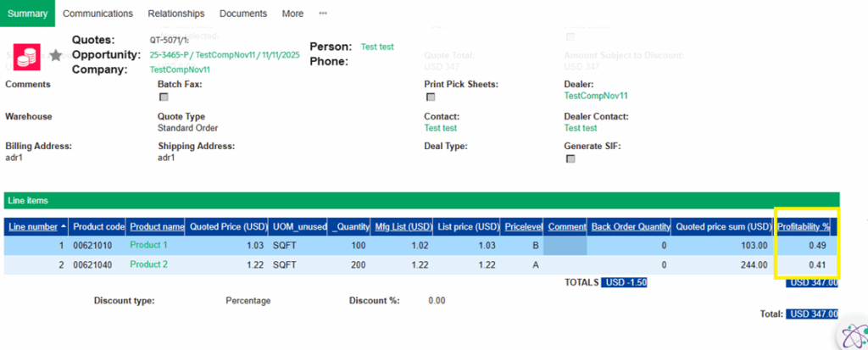Sort by Product name column header
The image size is (868, 350).
[x=157, y=227]
